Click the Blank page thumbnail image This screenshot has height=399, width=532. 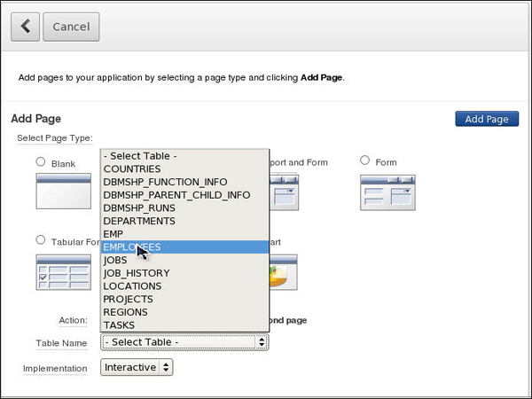[64, 191]
